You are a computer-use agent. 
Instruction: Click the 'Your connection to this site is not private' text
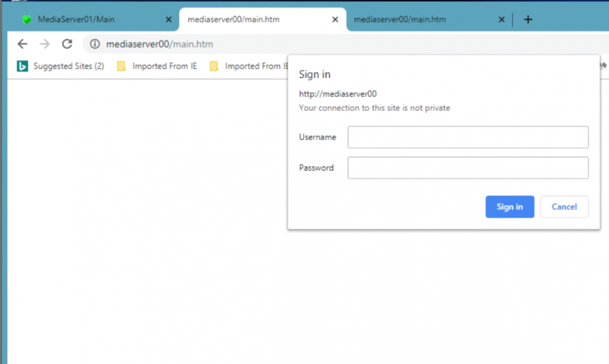tap(375, 108)
